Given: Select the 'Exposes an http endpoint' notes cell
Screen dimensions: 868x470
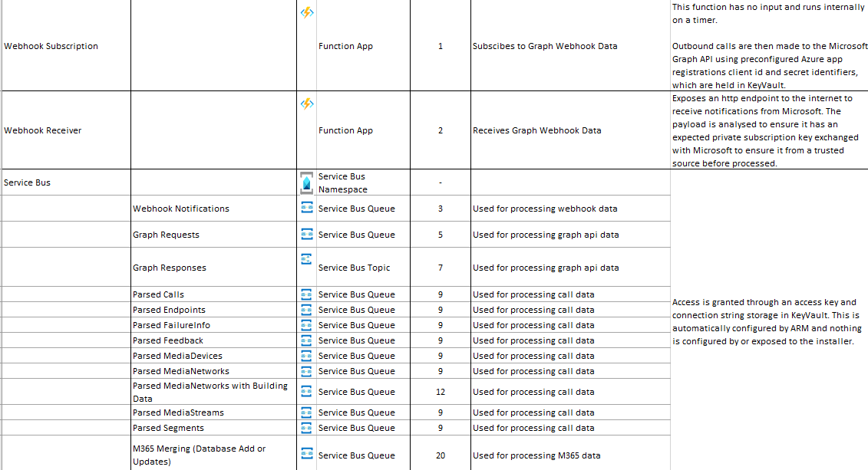Looking at the screenshot, I should (770, 130).
